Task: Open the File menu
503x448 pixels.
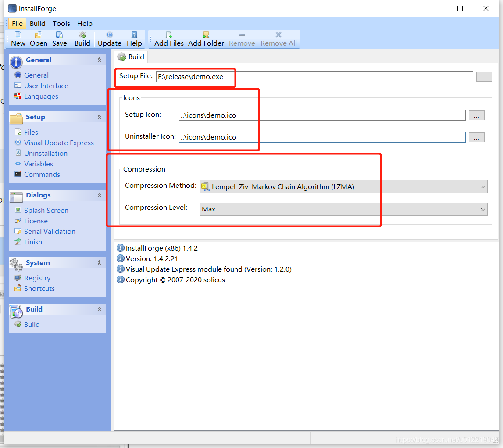Action: (x=18, y=23)
